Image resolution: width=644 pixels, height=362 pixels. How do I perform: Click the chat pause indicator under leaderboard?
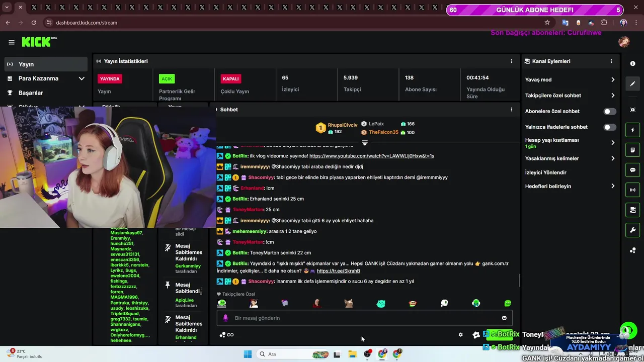[x=365, y=143]
